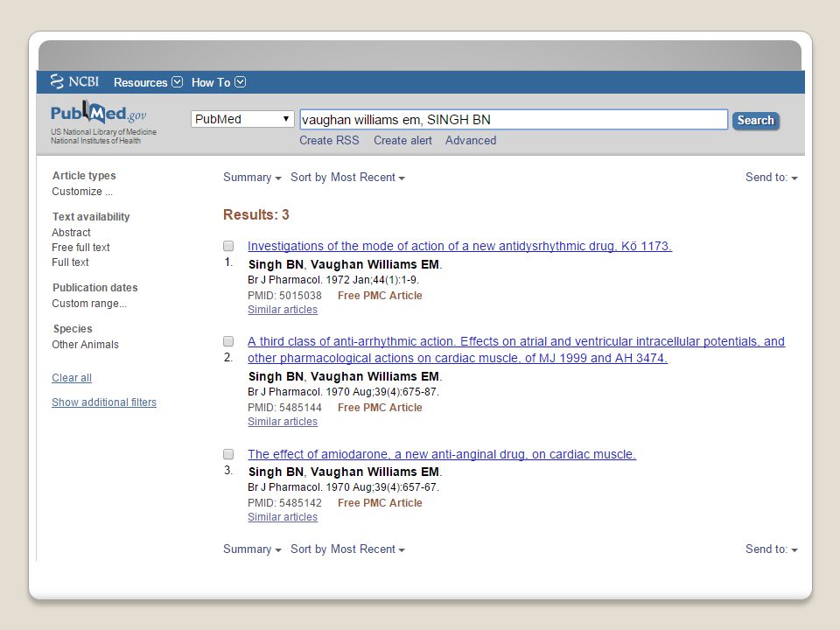840x630 pixels.
Task: Click Customize under Article types
Action: click(x=82, y=192)
